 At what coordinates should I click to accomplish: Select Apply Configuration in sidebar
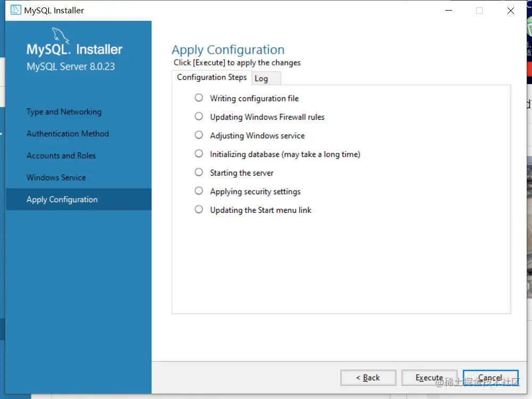click(x=79, y=199)
